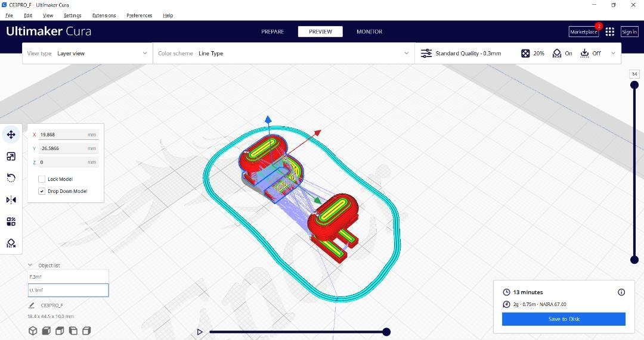Click the Z position field

[x=69, y=163]
